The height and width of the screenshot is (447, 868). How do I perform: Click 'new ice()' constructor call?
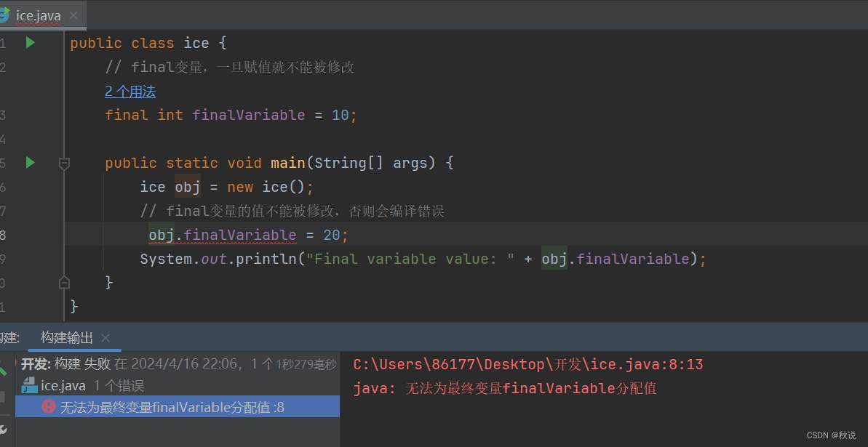coord(266,187)
